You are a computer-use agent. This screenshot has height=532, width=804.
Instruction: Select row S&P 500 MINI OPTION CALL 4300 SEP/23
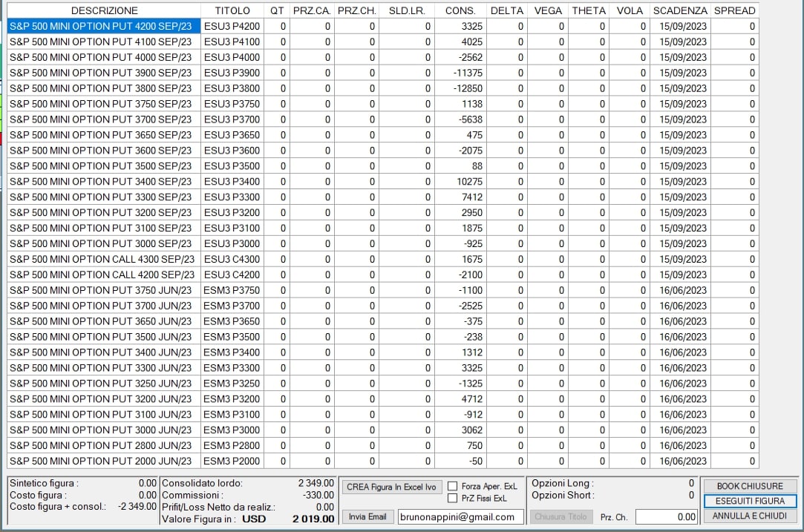[383, 260]
